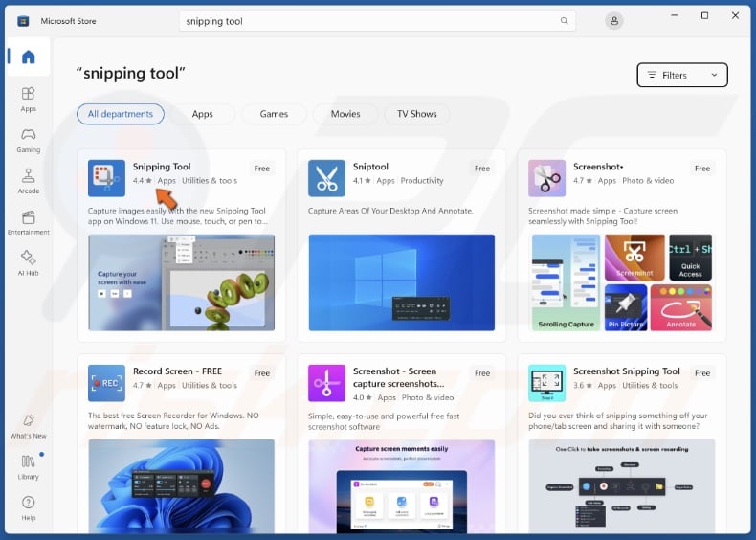The height and width of the screenshot is (540, 756).
Task: Click the Screenshot• app icon
Action: [x=546, y=178]
